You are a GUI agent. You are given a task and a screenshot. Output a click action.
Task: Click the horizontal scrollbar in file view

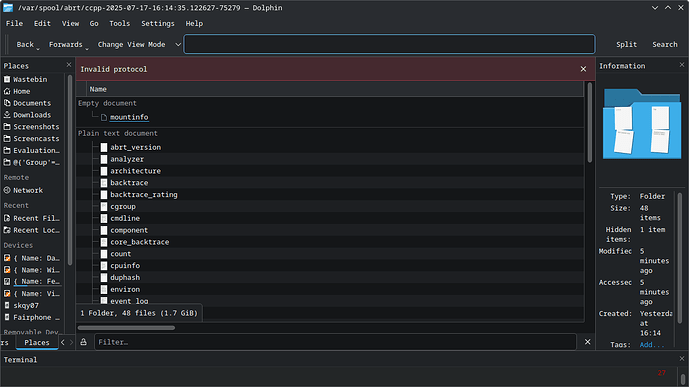(x=127, y=328)
